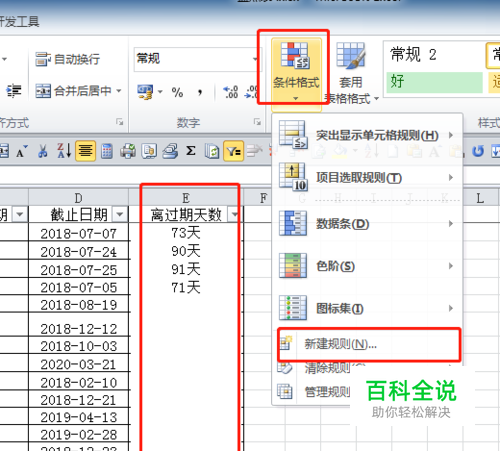Select column D header
Screen dimensions: 500x451
click(x=79, y=198)
